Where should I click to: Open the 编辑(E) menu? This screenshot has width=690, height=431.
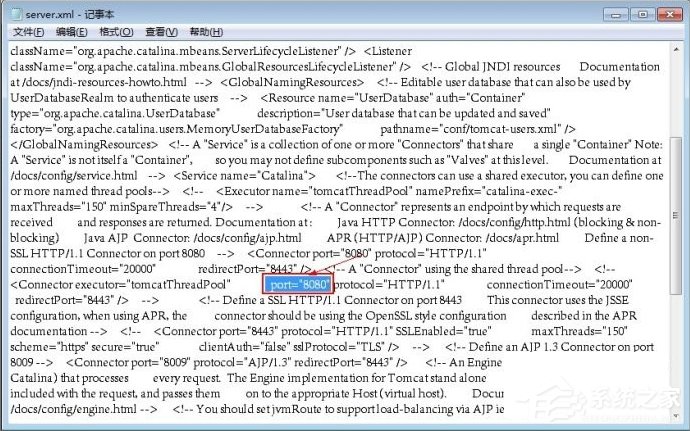[73, 32]
